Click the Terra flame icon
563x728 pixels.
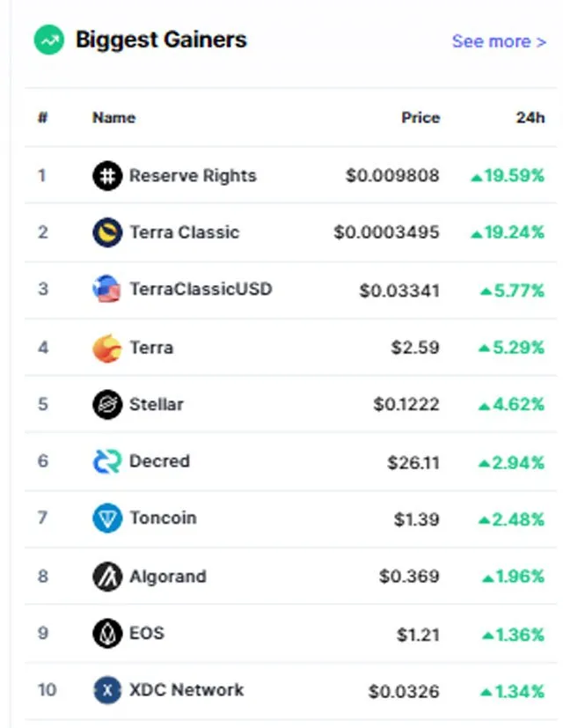tap(107, 348)
